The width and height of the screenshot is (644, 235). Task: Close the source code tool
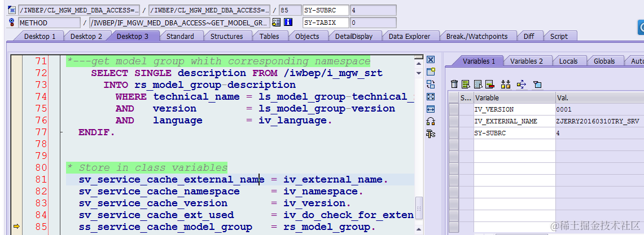(431, 60)
